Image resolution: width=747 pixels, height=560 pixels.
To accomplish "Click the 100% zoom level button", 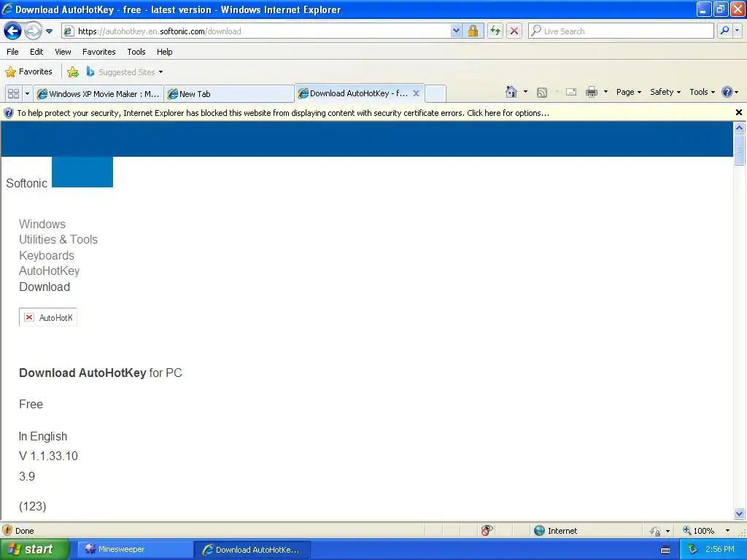I will pyautogui.click(x=698, y=531).
